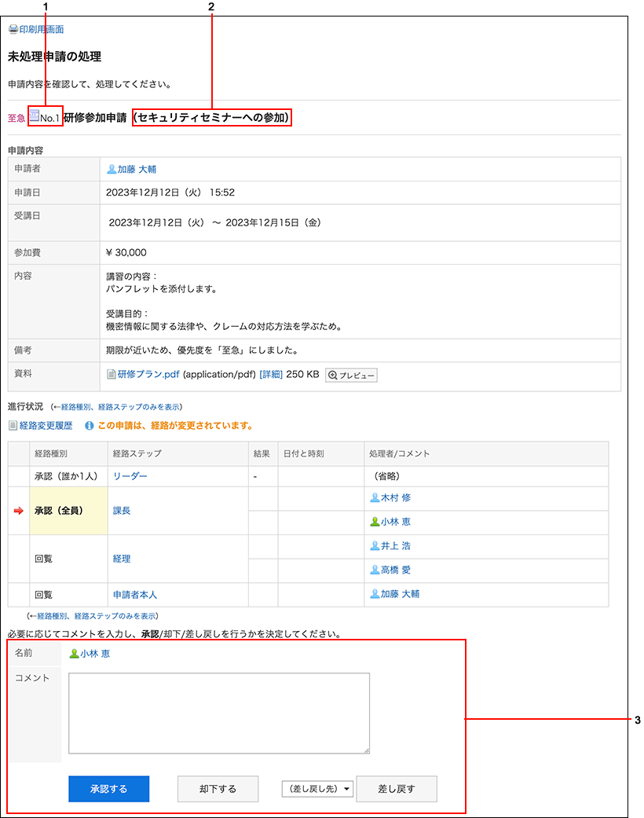This screenshot has height=818, width=644.
Task: Open the 経理 route step link
Action: point(122,559)
